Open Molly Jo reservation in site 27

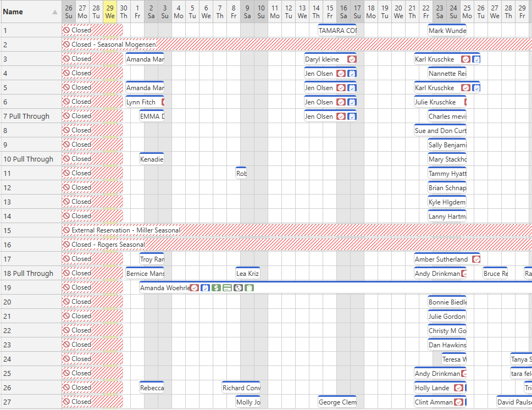click(x=248, y=402)
